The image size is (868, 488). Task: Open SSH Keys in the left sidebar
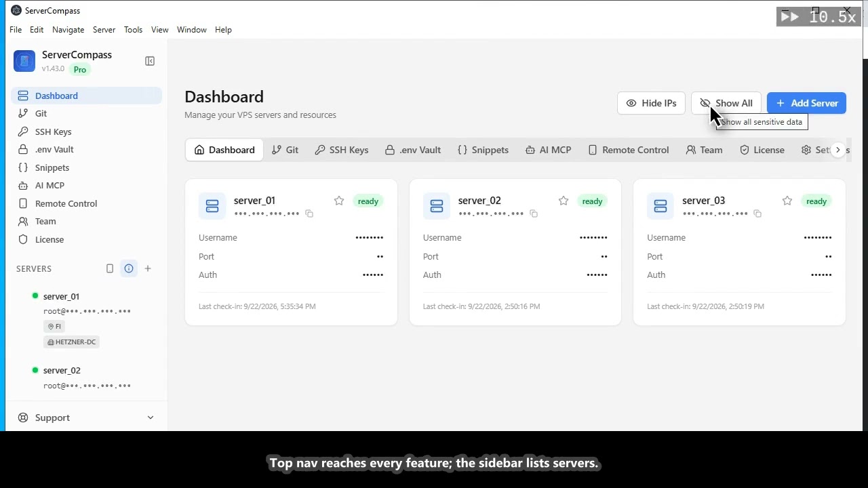tap(86, 131)
